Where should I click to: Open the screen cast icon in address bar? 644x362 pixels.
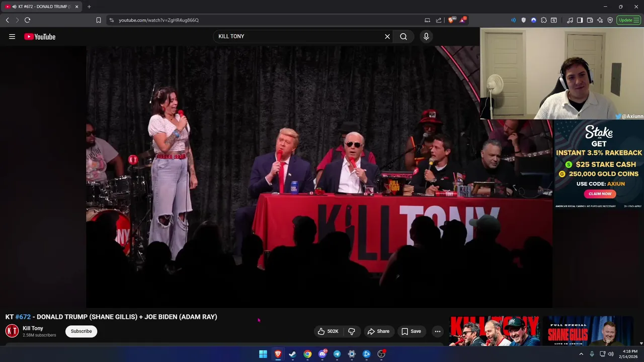pyautogui.click(x=427, y=20)
